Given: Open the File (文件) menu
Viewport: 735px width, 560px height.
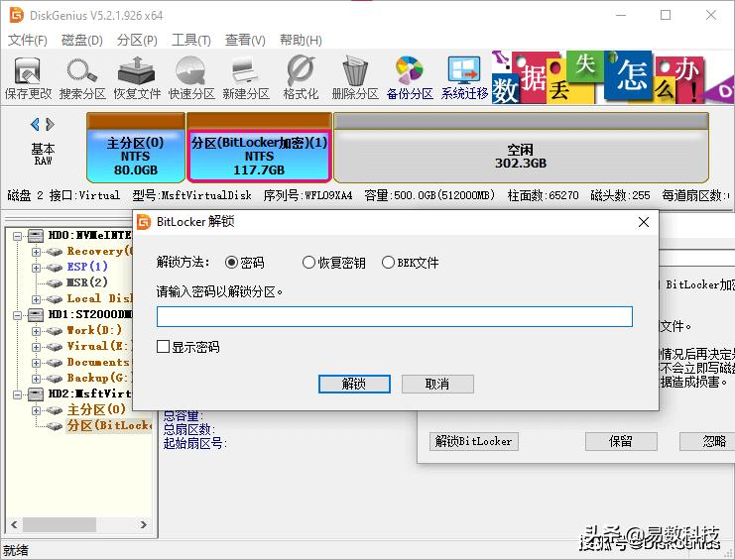Looking at the screenshot, I should click(x=28, y=41).
